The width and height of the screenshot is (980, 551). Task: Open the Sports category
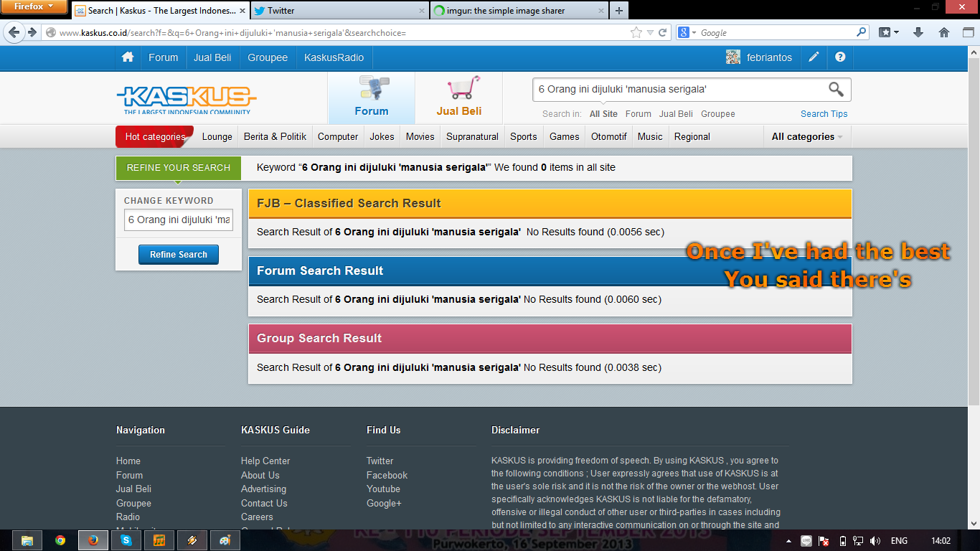[x=524, y=136]
